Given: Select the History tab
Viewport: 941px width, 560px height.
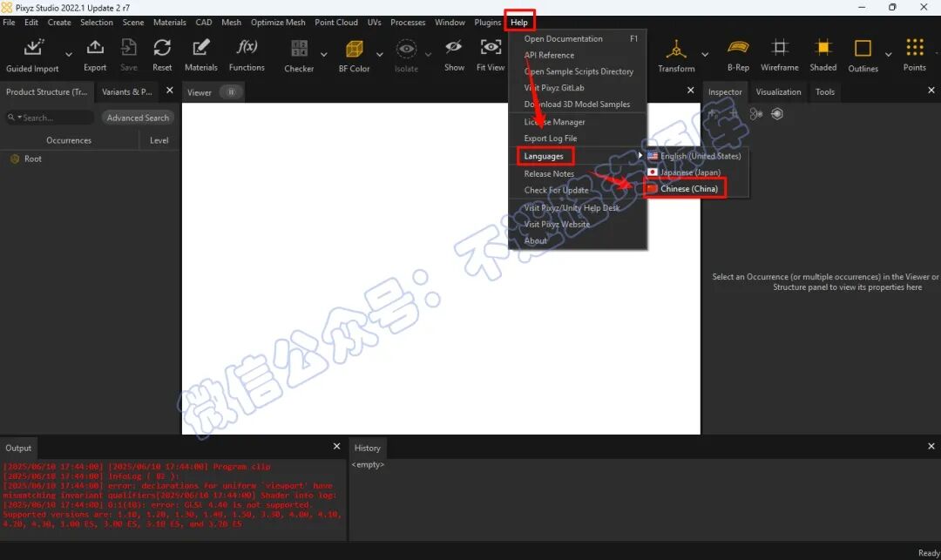Looking at the screenshot, I should pos(368,448).
